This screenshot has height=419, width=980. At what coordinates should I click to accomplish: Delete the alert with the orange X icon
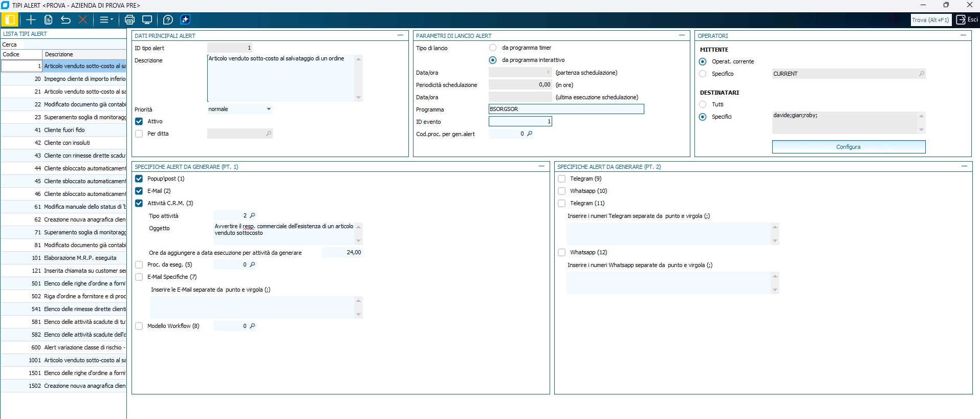click(x=83, y=20)
